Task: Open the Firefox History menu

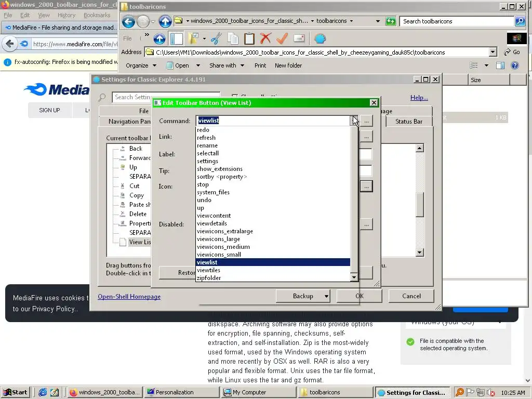Action: click(66, 15)
